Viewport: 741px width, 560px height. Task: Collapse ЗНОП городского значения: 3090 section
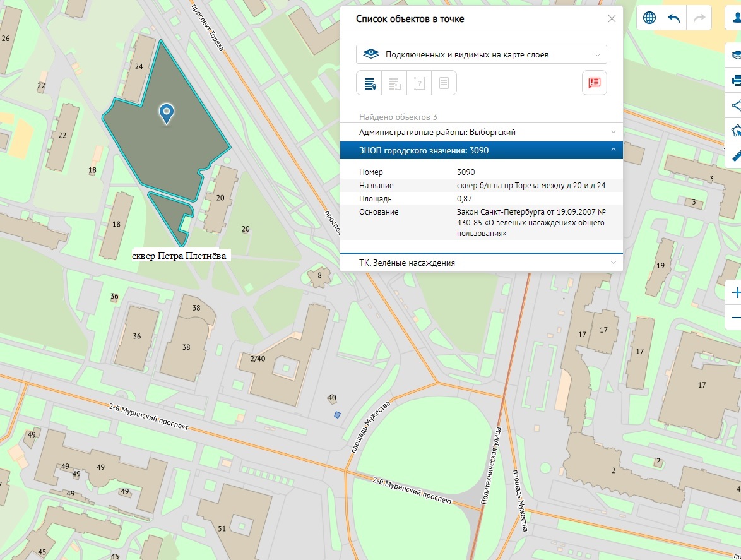[x=481, y=150]
